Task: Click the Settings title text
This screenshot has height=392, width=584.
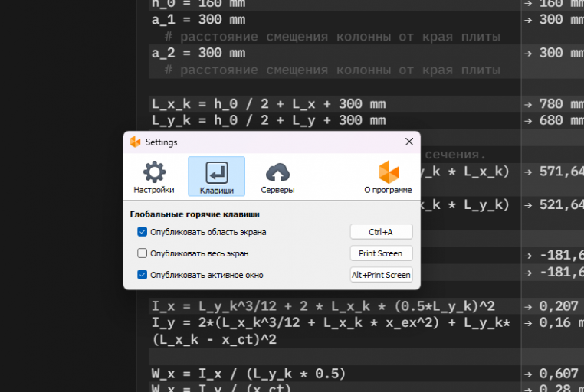Action: [161, 142]
